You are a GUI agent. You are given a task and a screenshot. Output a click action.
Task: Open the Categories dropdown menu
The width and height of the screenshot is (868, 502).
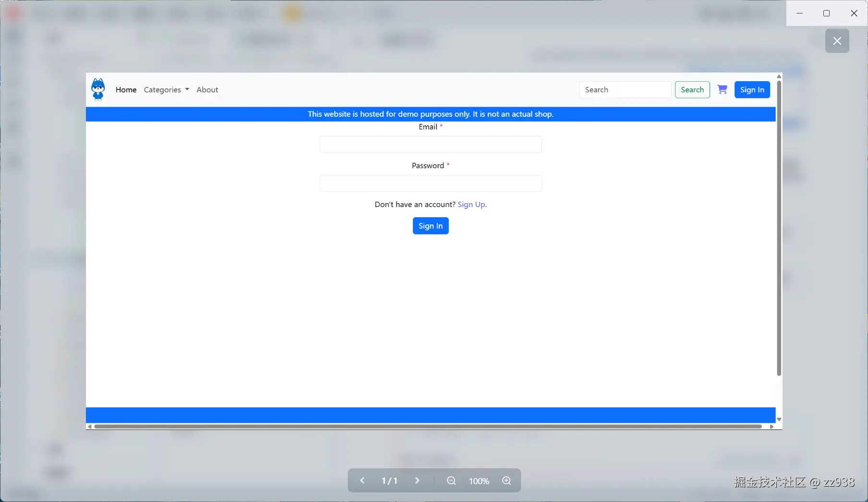[166, 90]
